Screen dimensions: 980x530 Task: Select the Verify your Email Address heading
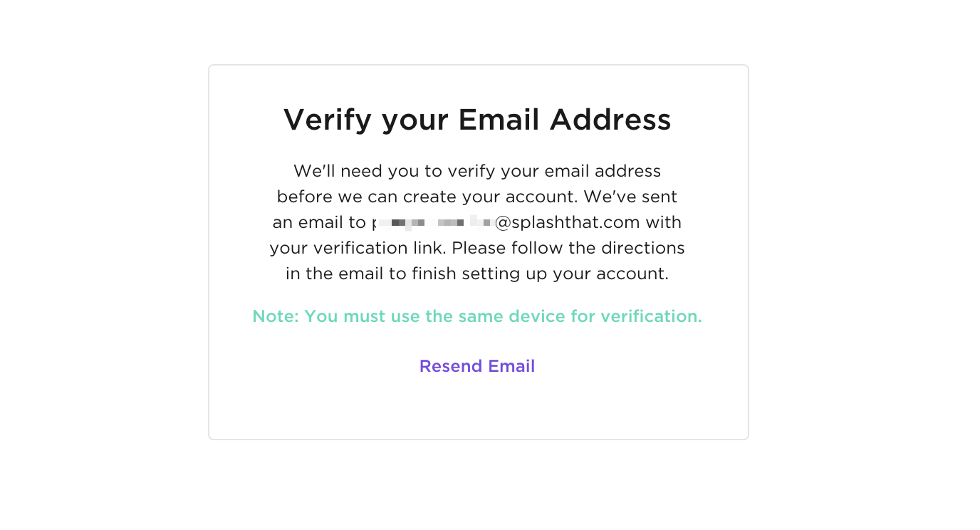(477, 120)
